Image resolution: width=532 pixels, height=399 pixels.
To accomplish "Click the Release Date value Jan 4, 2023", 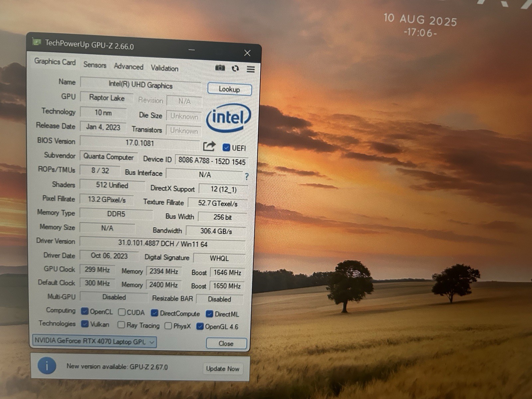I will pos(103,127).
